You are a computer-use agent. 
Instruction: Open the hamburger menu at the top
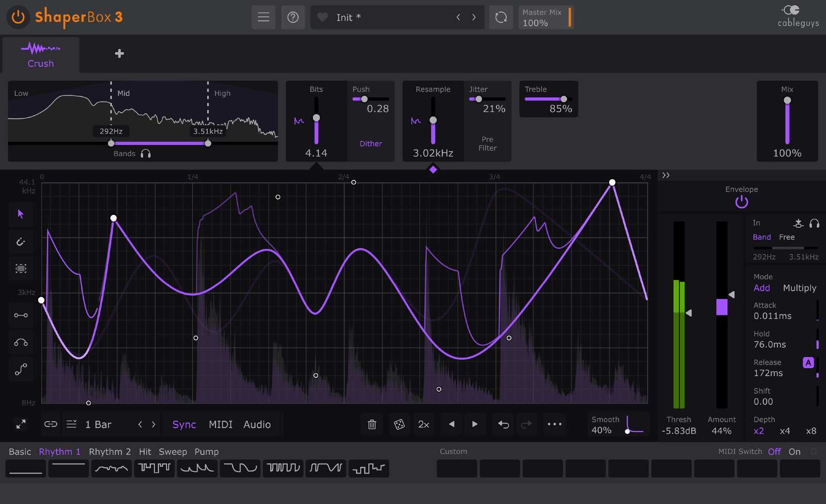pos(263,17)
